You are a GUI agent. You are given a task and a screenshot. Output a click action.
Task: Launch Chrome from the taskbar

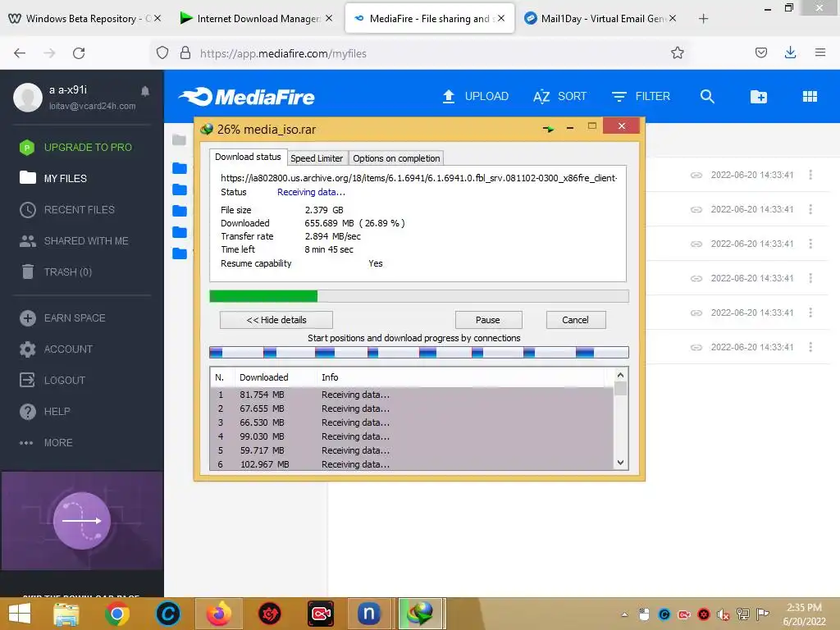coord(117,614)
